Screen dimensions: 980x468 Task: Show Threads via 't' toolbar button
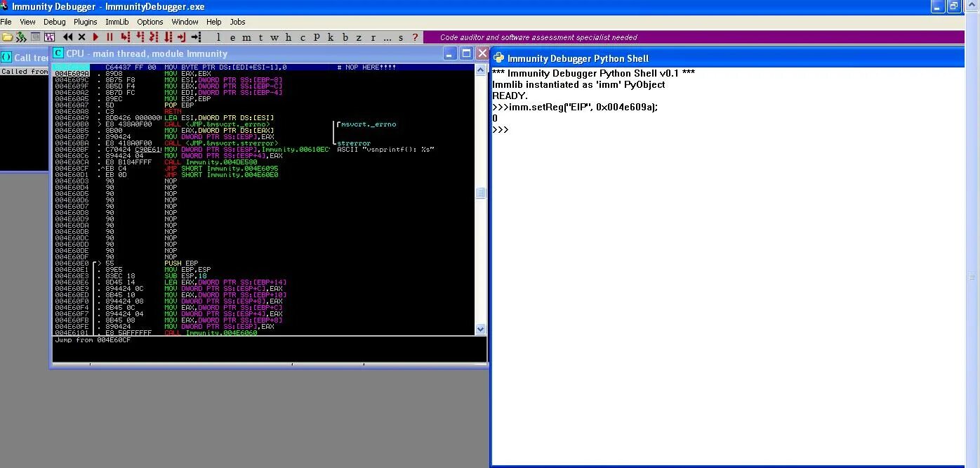point(260,37)
